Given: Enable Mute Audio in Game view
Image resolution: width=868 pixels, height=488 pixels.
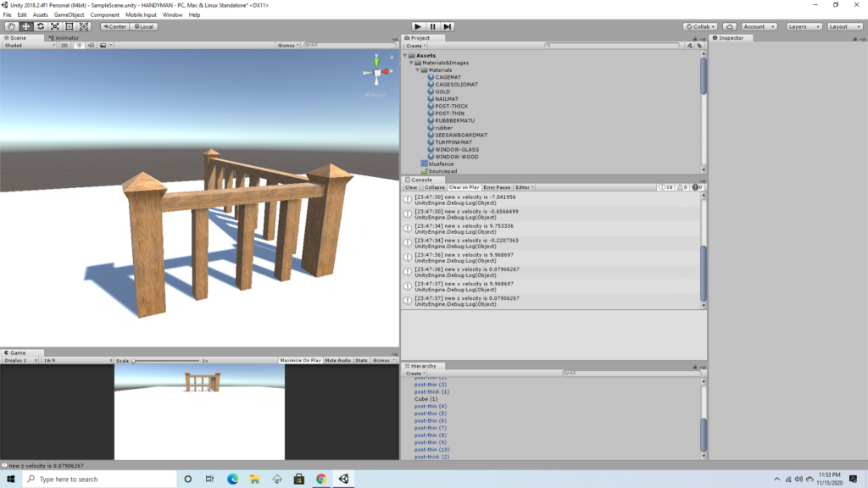Looking at the screenshot, I should pyautogui.click(x=337, y=360).
